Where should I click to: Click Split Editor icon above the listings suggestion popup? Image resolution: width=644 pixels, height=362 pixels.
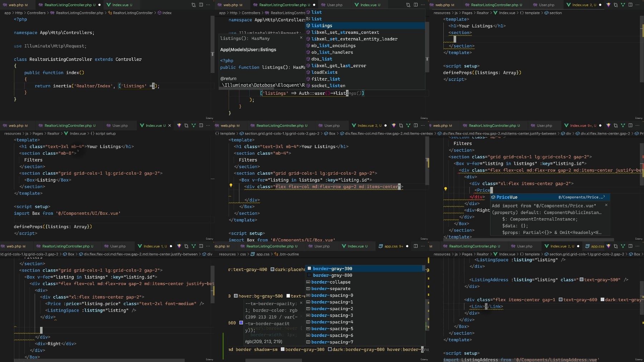coord(415,5)
